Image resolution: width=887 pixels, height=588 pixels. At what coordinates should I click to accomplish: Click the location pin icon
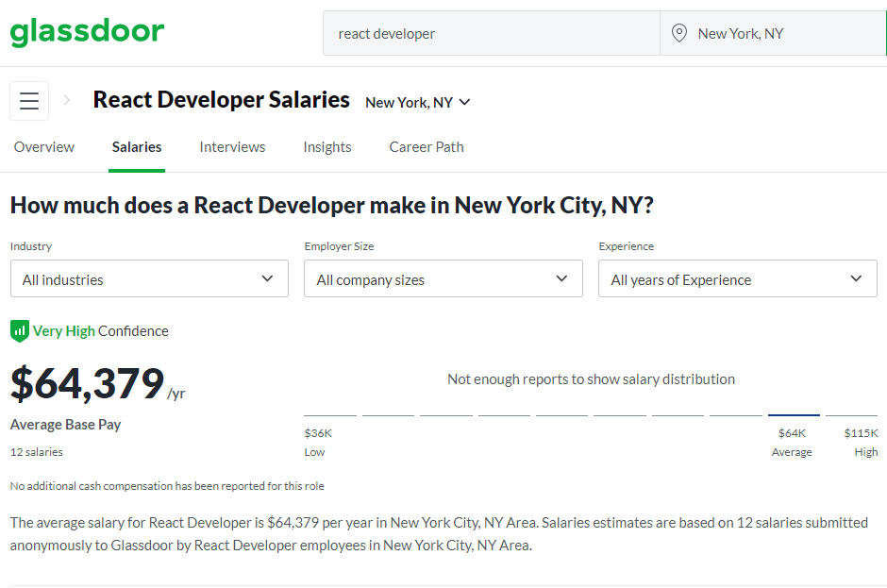(678, 33)
